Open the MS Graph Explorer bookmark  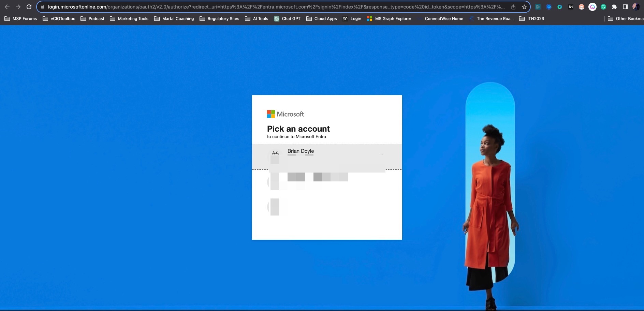pyautogui.click(x=389, y=19)
